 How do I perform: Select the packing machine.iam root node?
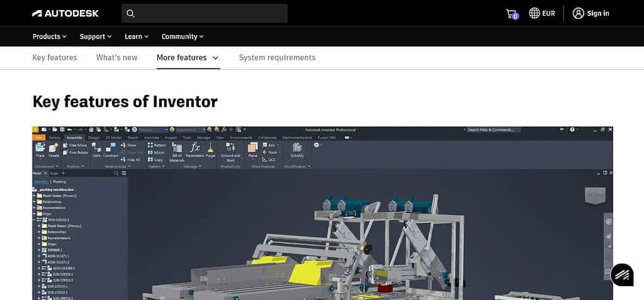[53, 189]
